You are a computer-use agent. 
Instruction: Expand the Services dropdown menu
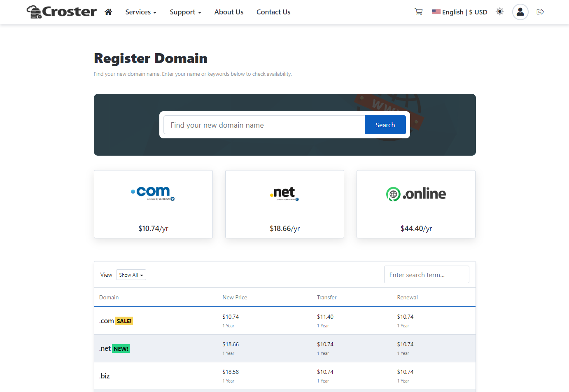tap(141, 12)
